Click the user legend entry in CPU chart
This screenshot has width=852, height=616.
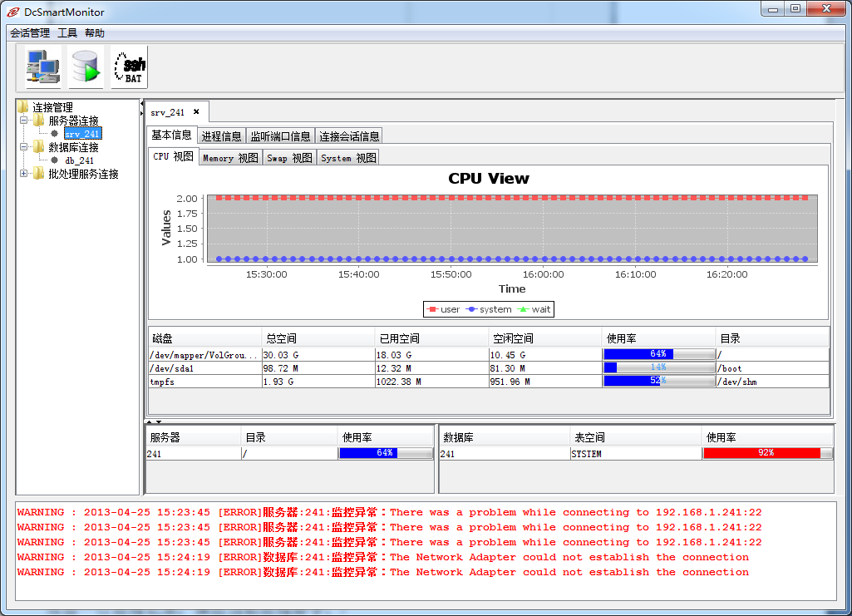click(x=443, y=309)
